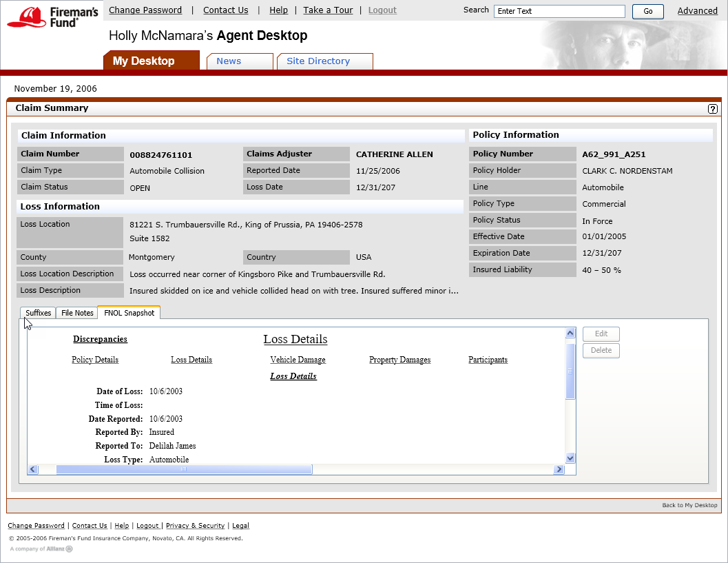Screen dimensions: 728x563
Task: Click the Fireman's Fund logo
Action: (x=52, y=18)
